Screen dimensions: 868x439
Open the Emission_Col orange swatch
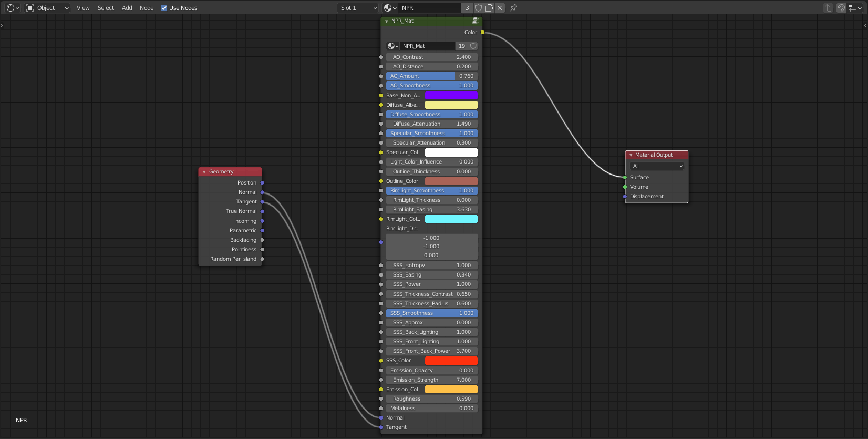coord(451,390)
